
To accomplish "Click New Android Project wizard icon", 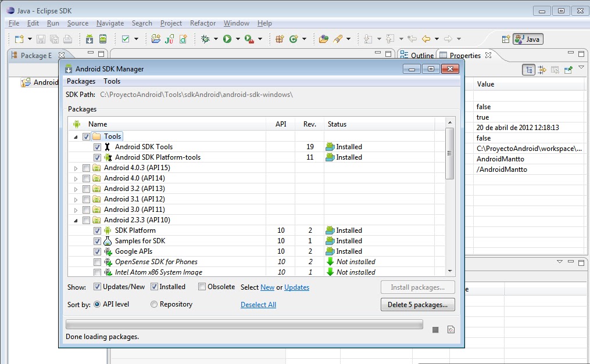I will pyautogui.click(x=155, y=39).
